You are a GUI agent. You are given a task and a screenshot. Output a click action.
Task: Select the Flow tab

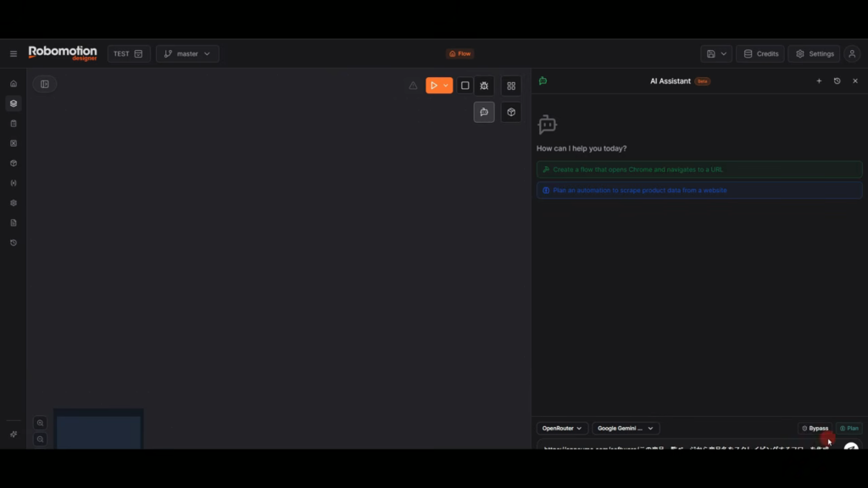tap(459, 54)
